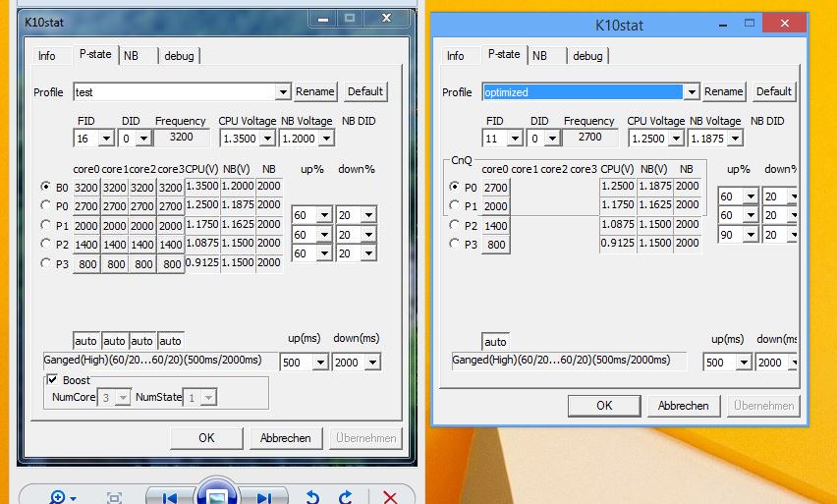The image size is (837, 504).
Task: Click Rename next to 'test' profile
Action: (x=315, y=91)
